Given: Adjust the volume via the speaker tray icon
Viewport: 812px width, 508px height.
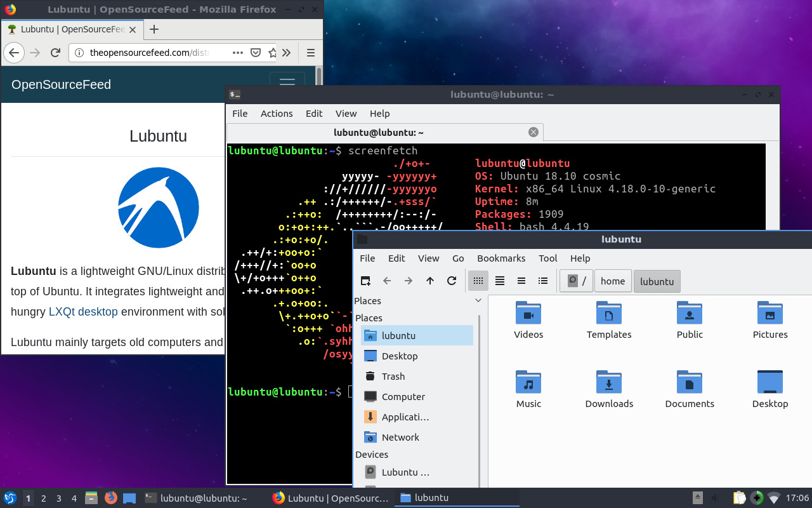Looking at the screenshot, I should (x=717, y=498).
